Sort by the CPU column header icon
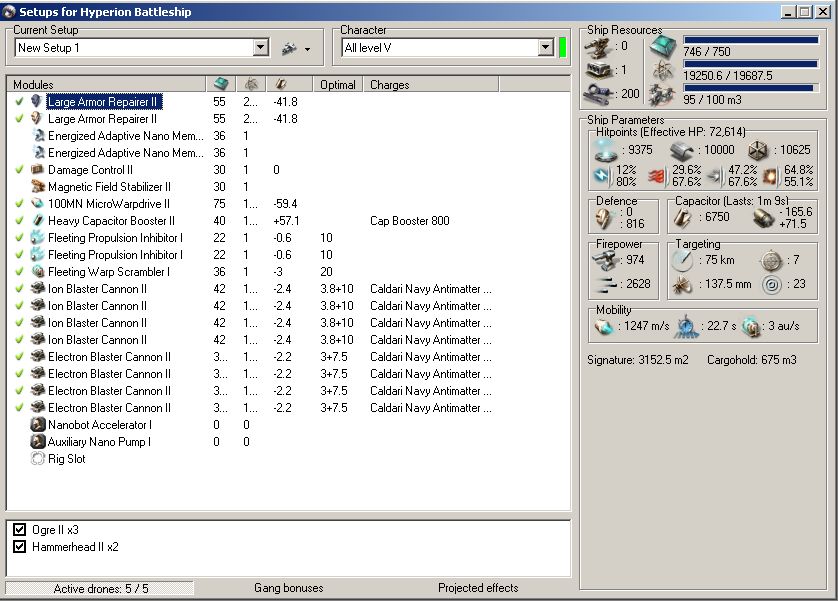The height and width of the screenshot is (601, 838). point(221,84)
